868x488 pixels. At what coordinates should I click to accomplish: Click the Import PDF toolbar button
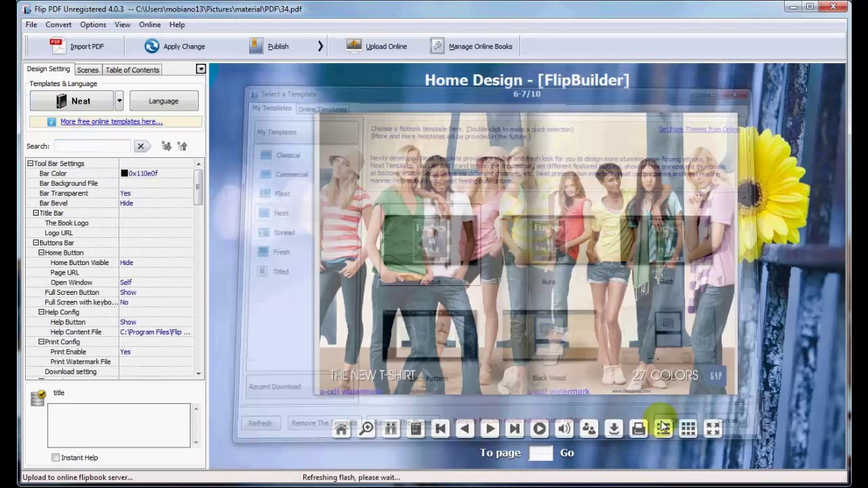click(x=77, y=46)
